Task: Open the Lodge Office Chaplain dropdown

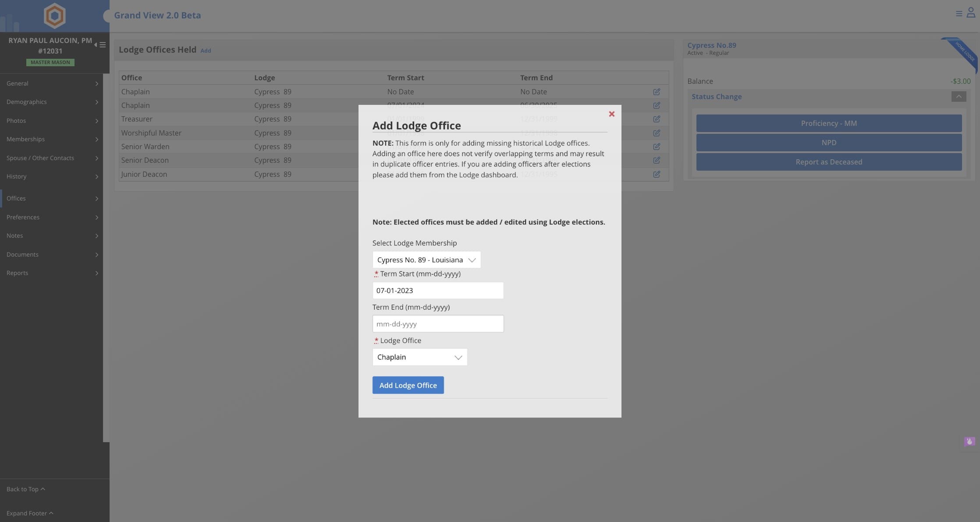Action: click(419, 357)
